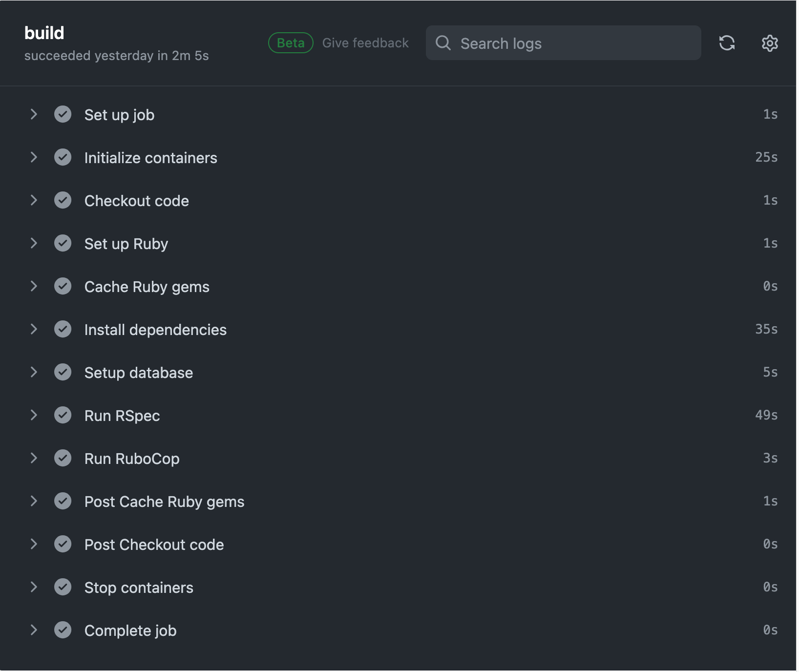Expand the Run RuboCop step
The image size is (799, 672).
tap(34, 458)
